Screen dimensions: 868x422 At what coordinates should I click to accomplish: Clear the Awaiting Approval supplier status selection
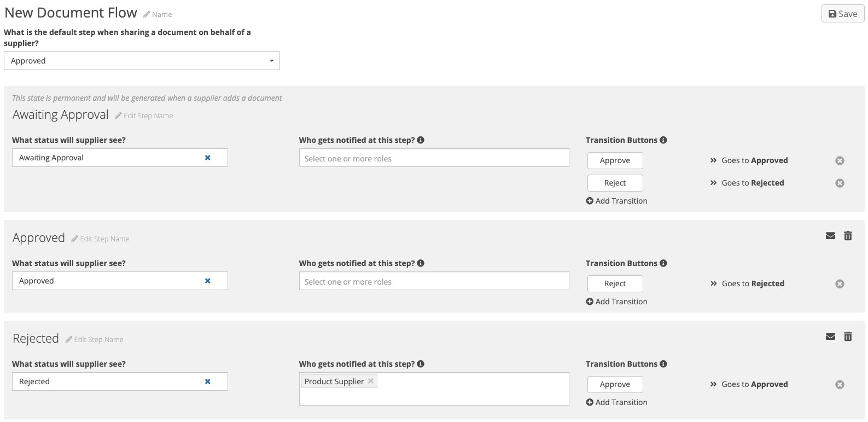pos(207,158)
